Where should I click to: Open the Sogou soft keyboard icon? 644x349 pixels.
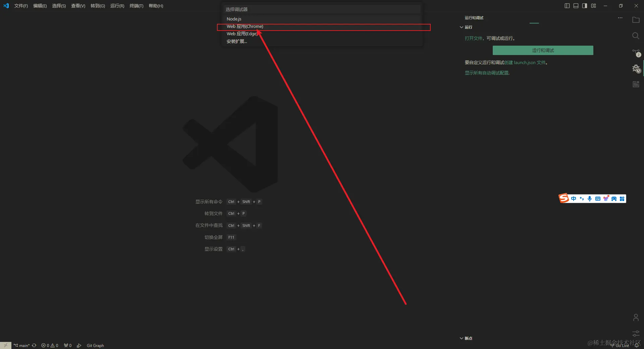pos(598,199)
